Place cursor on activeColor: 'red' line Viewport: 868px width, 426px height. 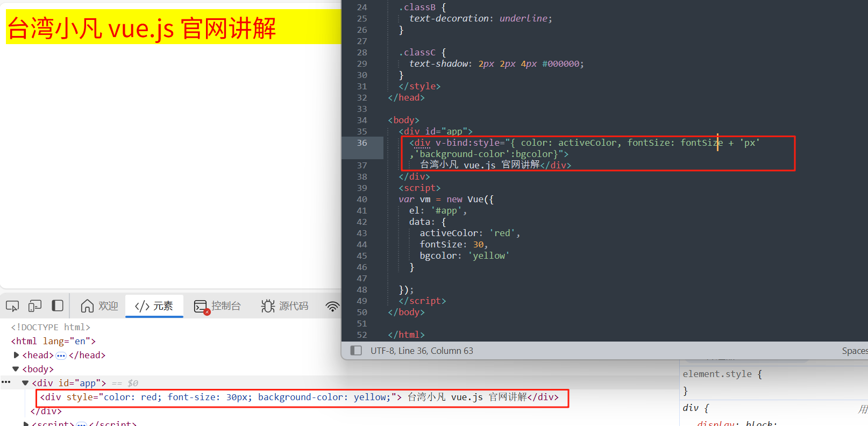point(470,233)
